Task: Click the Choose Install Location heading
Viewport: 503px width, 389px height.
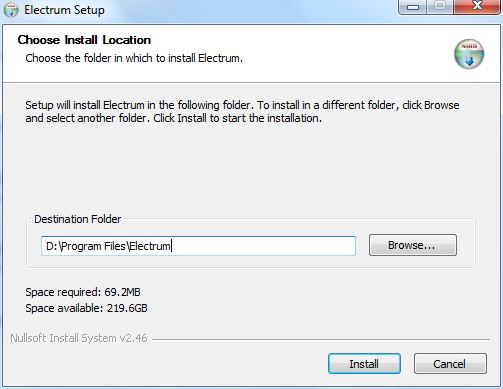Action: click(x=84, y=40)
